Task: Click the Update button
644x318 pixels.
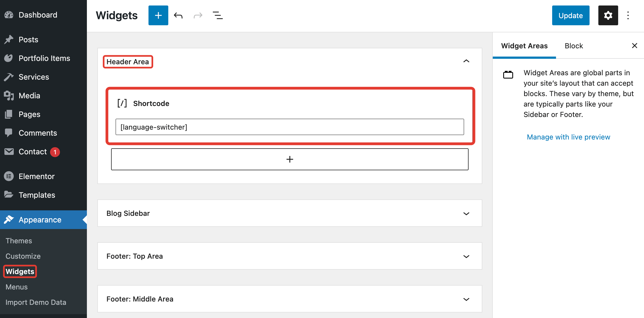Action: 571,15
